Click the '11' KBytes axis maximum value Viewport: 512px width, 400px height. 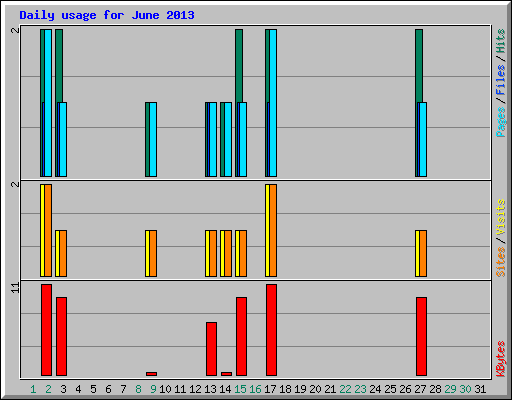(15, 287)
